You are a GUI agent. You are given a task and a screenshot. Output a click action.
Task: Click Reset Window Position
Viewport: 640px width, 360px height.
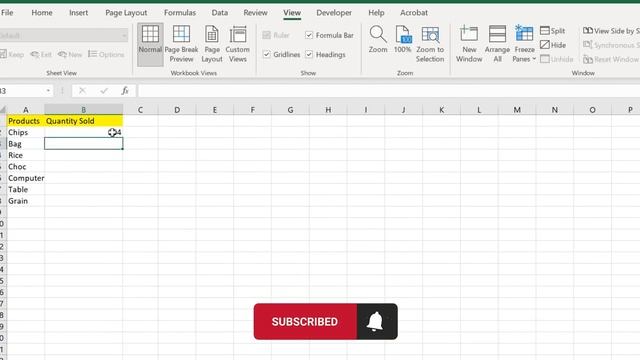(x=611, y=60)
